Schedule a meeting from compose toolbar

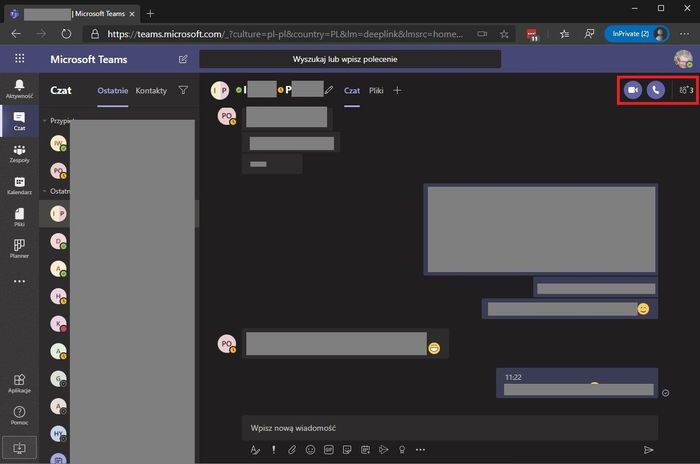[x=365, y=450]
